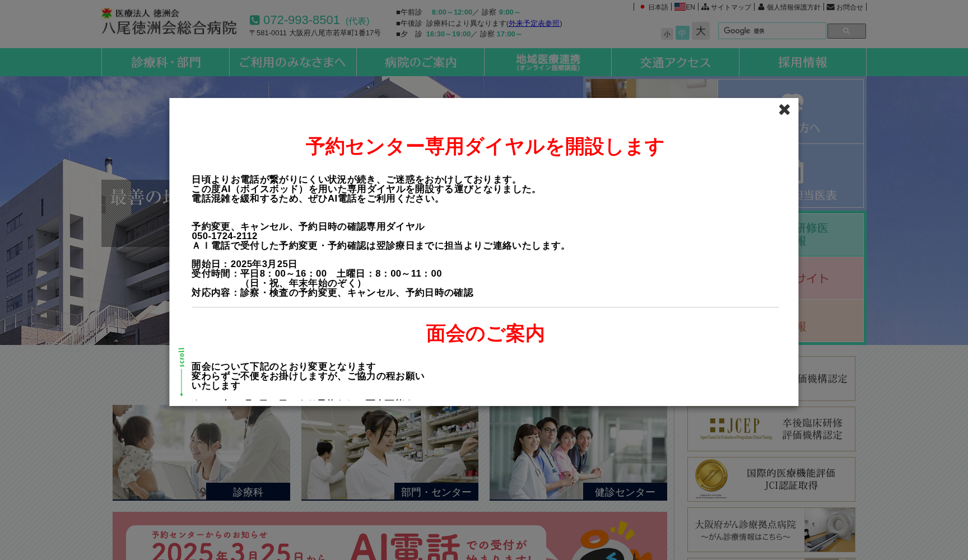Open the 外来予定表参照 link

tap(533, 24)
